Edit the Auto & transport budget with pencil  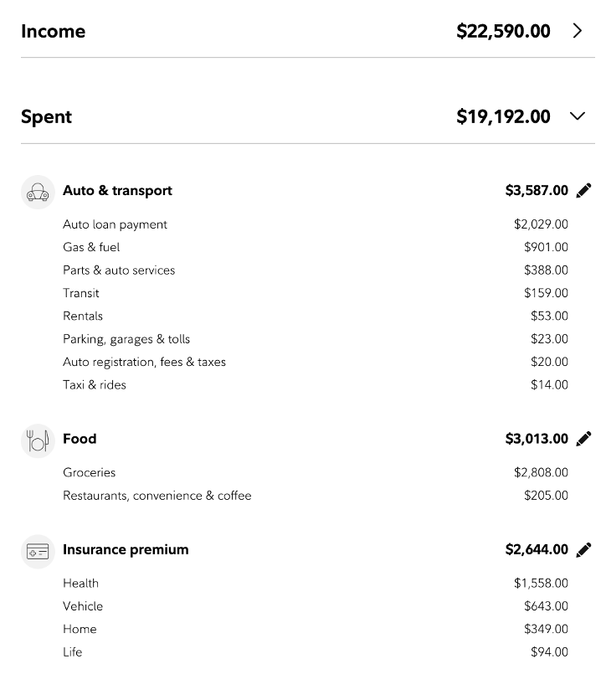(583, 190)
